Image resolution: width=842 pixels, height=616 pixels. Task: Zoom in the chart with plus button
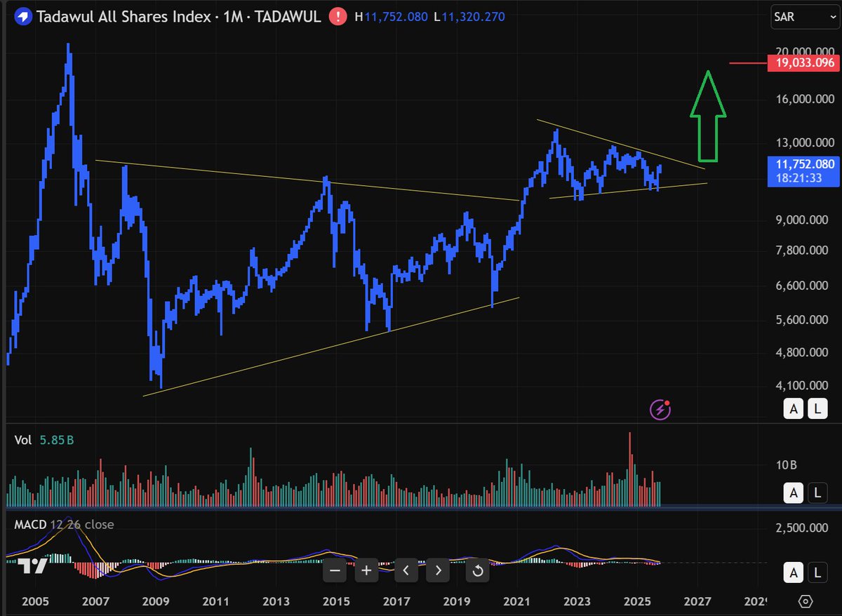click(366, 570)
